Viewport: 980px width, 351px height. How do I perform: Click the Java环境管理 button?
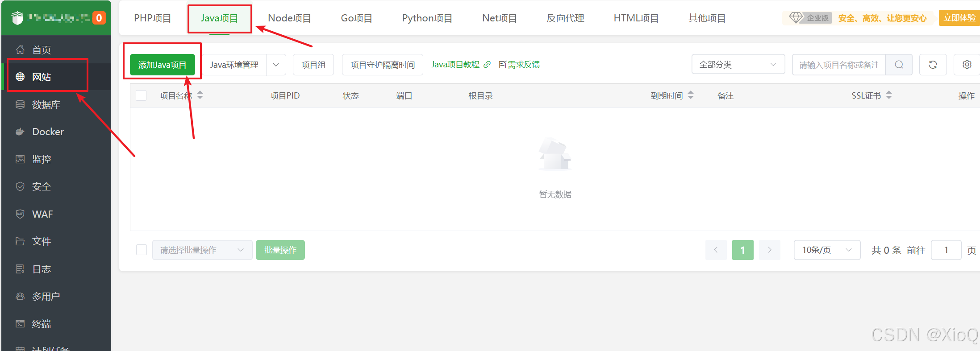point(234,65)
